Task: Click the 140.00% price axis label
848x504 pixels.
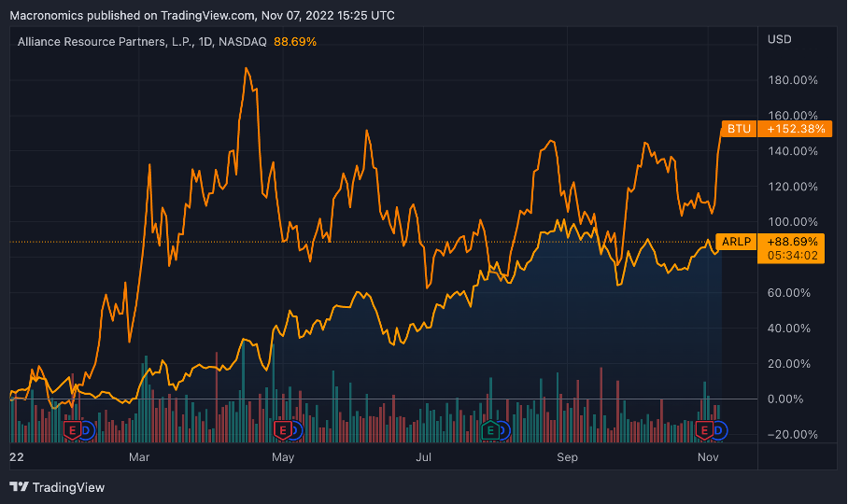Action: pos(792,151)
